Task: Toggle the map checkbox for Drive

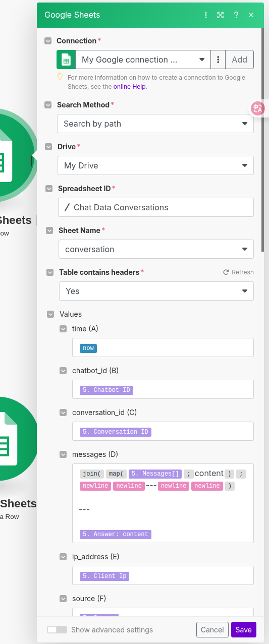Action: tap(49, 147)
